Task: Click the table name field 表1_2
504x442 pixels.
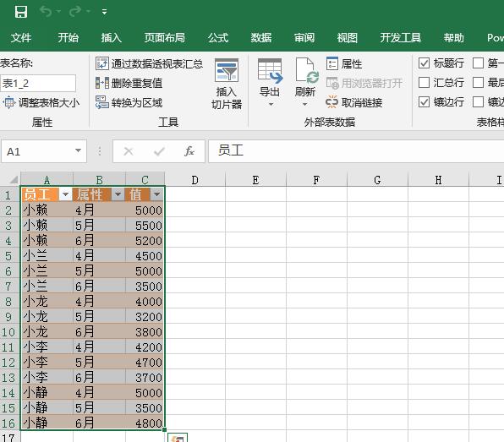Action: coord(38,84)
